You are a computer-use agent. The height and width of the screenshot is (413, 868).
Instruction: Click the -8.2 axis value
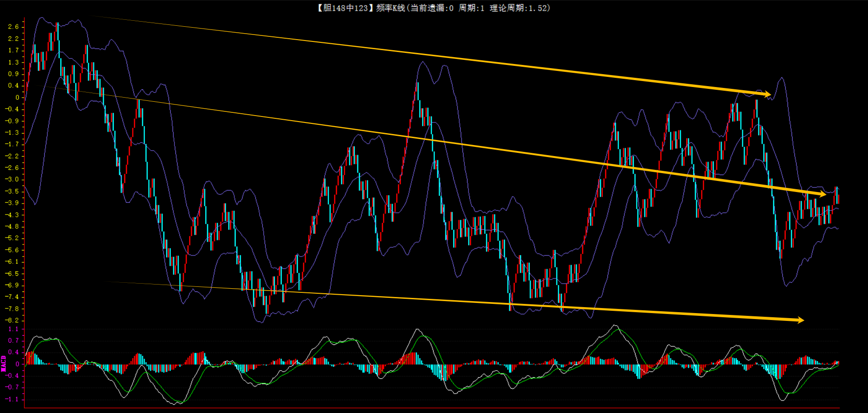coord(12,320)
